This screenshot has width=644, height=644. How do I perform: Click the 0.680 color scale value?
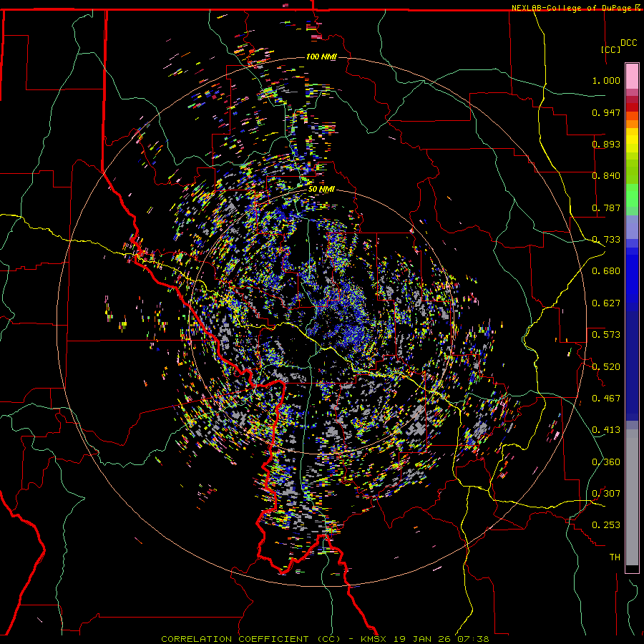coord(606,271)
